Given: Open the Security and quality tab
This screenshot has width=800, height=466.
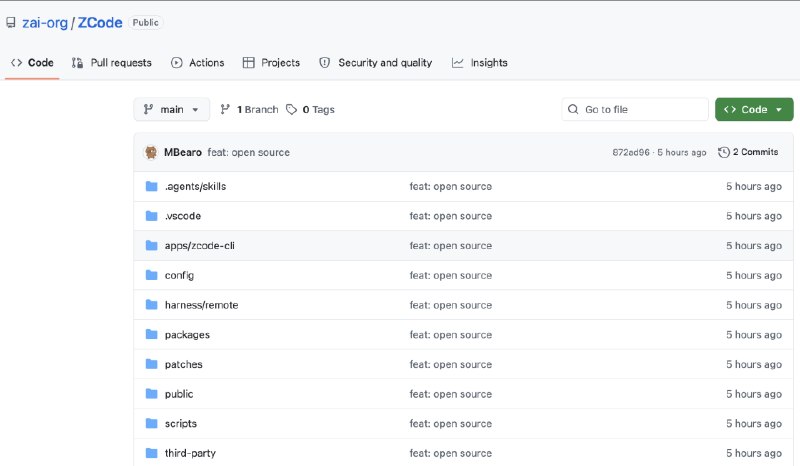Looking at the screenshot, I should click(x=376, y=63).
